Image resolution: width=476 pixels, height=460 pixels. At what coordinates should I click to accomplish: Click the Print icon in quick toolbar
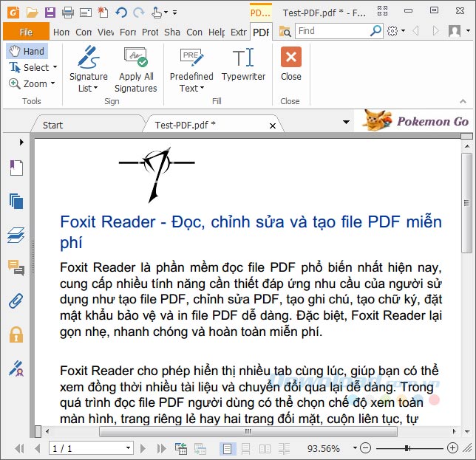coord(68,12)
